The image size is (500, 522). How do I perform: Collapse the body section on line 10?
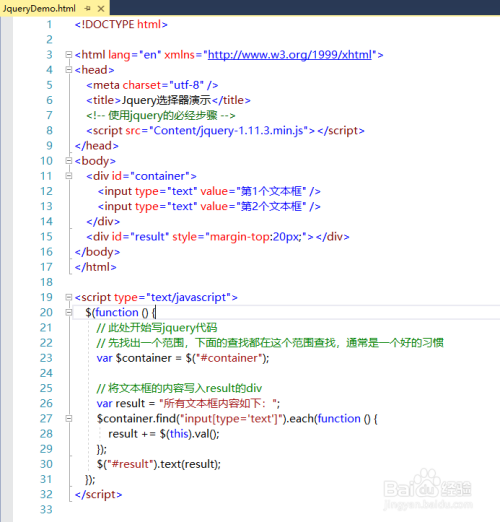(x=69, y=161)
